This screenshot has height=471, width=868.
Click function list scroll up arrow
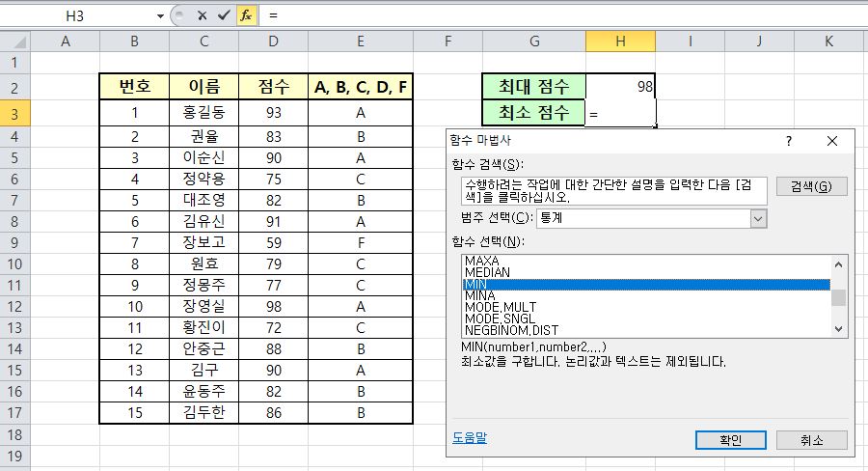(839, 264)
